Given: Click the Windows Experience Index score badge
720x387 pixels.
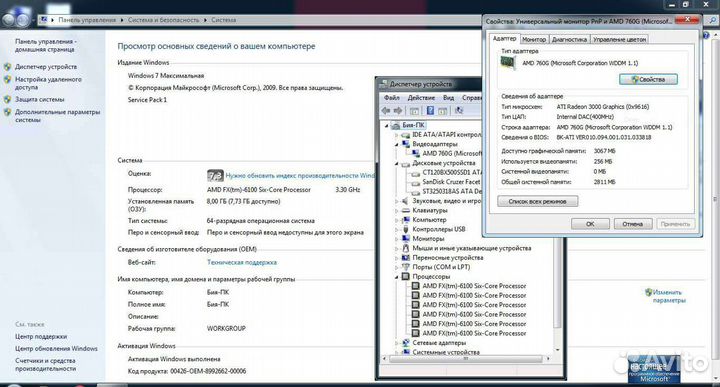Looking at the screenshot, I should (x=215, y=175).
